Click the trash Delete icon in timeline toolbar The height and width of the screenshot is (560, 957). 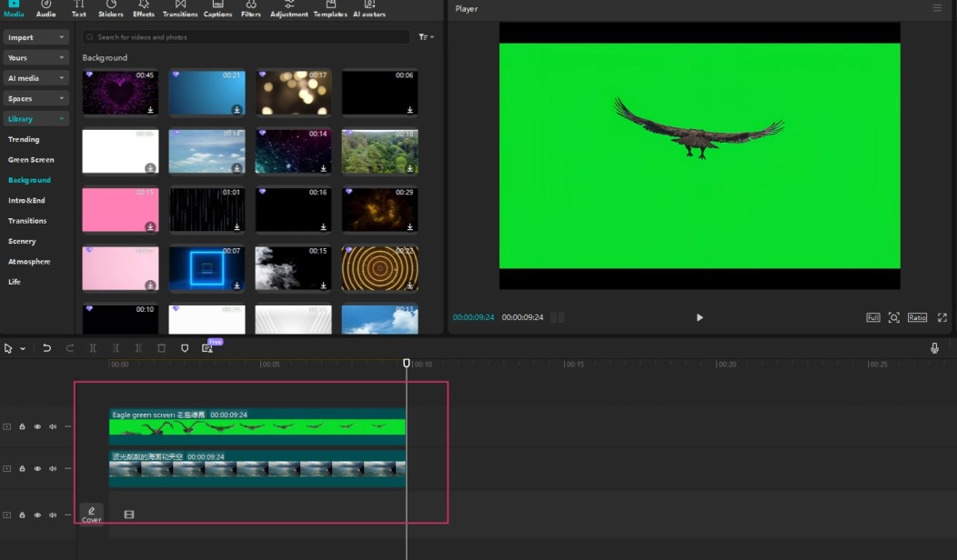(161, 347)
